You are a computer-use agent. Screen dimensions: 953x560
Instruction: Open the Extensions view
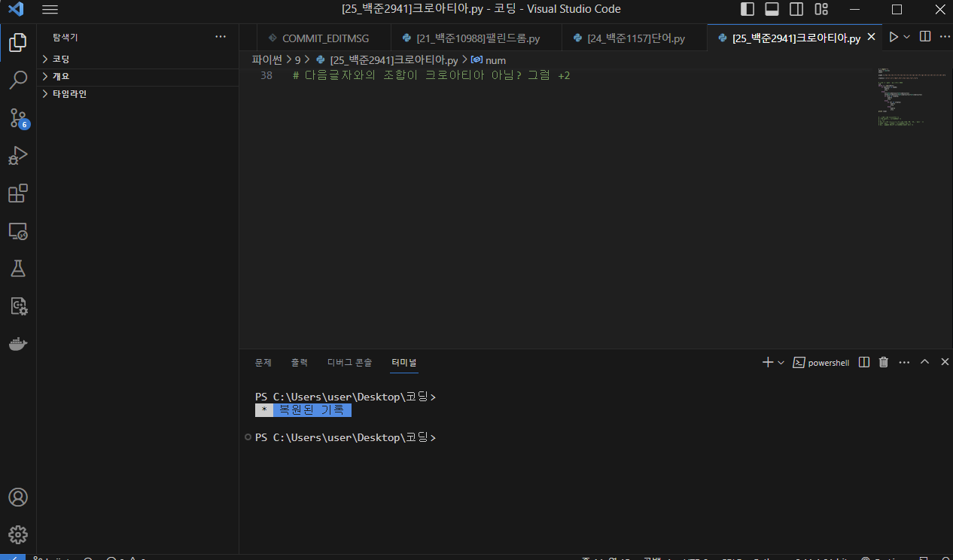coord(18,193)
